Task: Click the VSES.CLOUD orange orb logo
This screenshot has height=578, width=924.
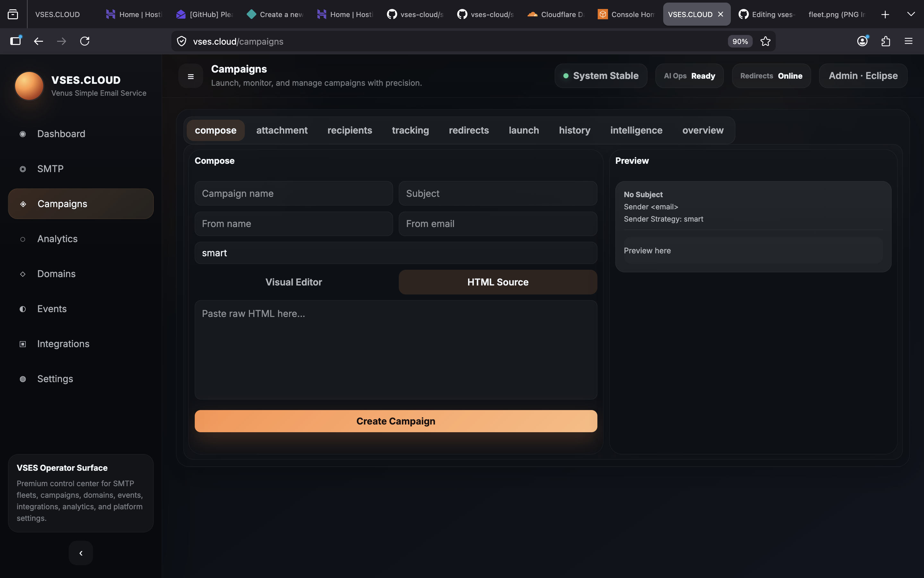Action: pos(29,86)
